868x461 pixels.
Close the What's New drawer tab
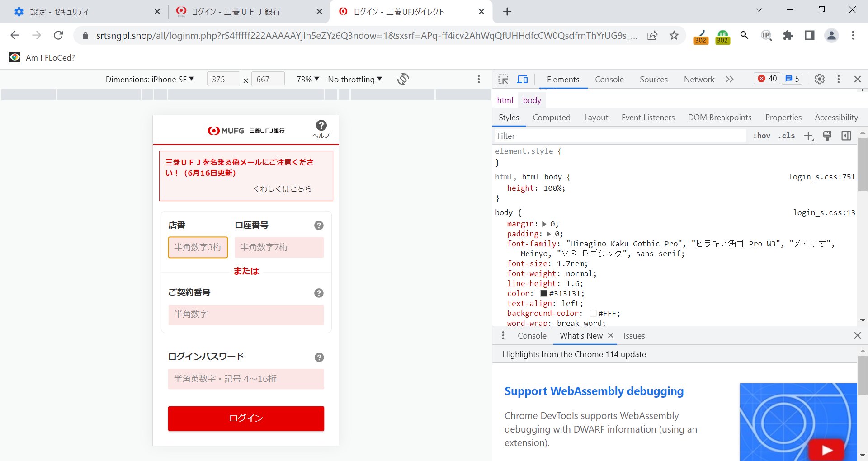(611, 335)
